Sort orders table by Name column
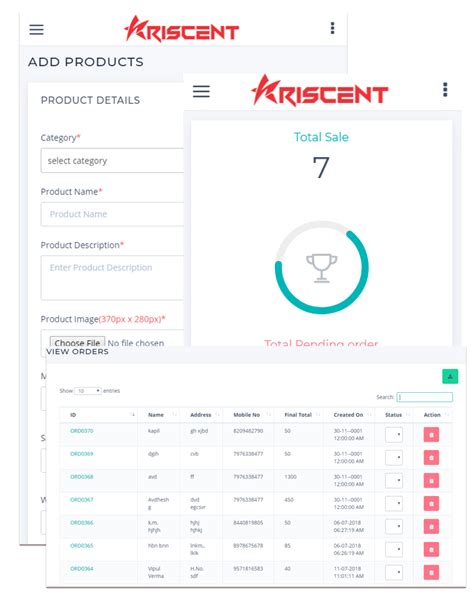 (159, 415)
